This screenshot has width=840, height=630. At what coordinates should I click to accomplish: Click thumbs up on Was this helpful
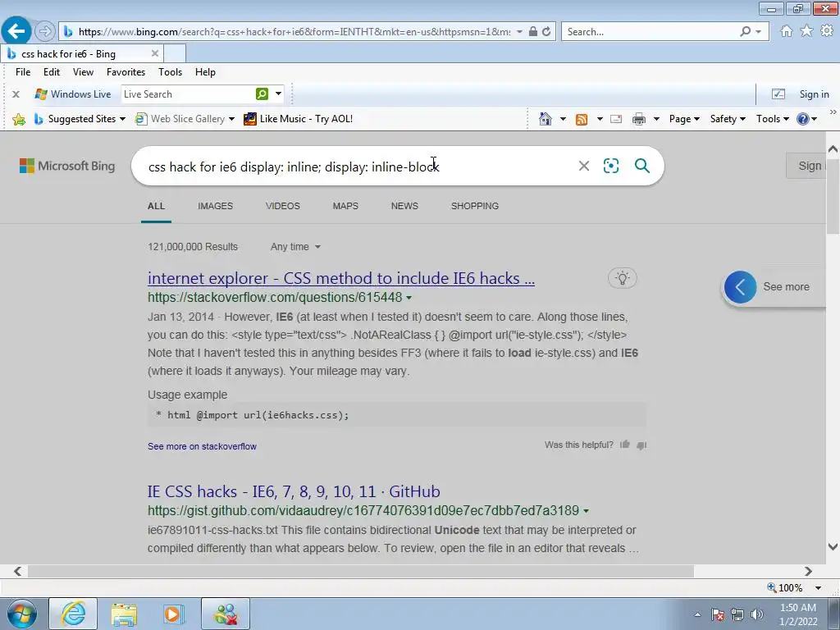click(624, 445)
